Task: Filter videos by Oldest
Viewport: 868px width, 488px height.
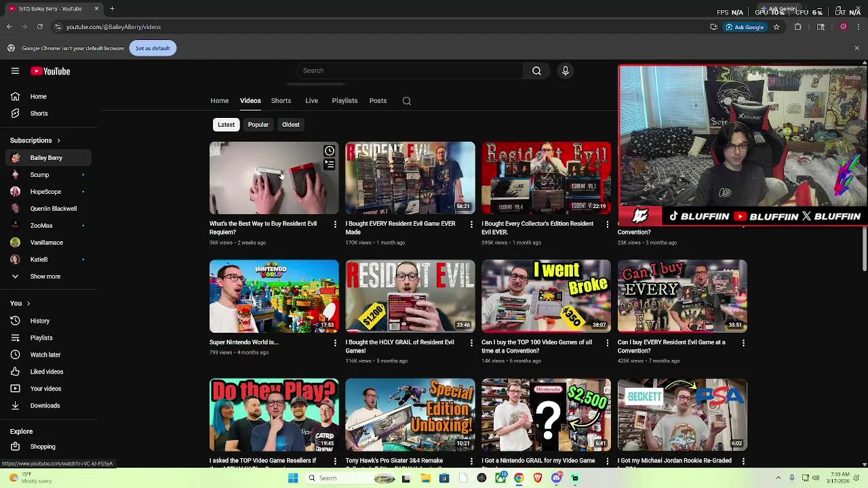Action: point(291,125)
